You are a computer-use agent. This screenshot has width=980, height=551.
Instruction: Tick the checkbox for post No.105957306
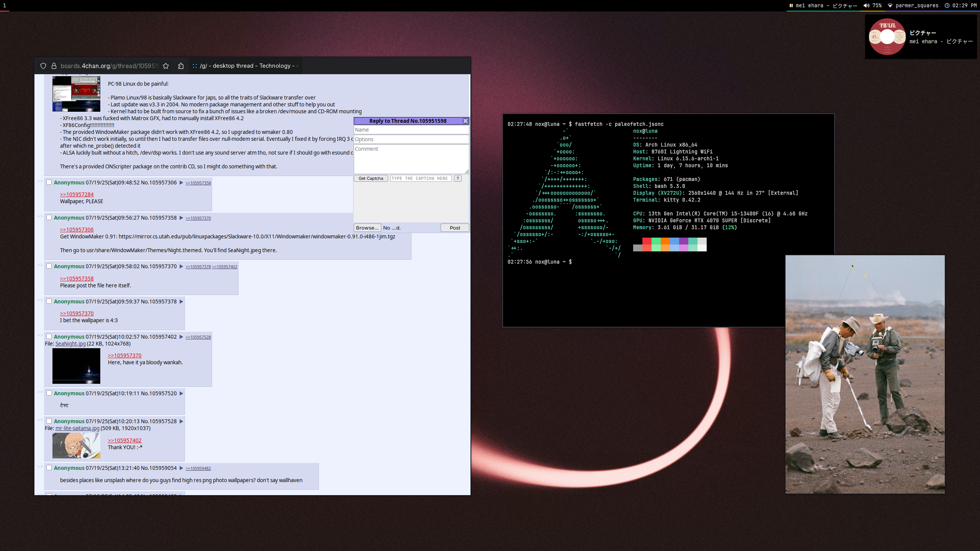click(x=49, y=182)
